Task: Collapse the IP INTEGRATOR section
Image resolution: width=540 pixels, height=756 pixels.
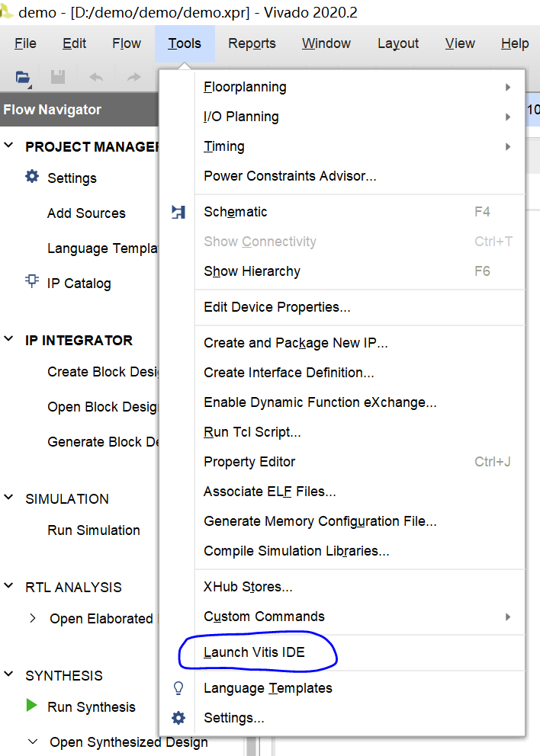Action: (x=8, y=339)
